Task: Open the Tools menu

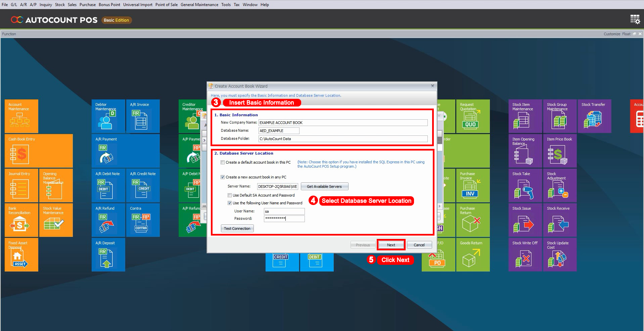Action: (x=226, y=5)
